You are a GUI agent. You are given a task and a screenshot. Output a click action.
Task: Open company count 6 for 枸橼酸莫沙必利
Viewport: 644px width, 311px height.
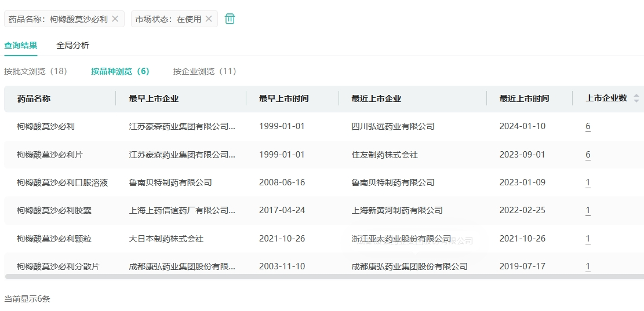(588, 126)
